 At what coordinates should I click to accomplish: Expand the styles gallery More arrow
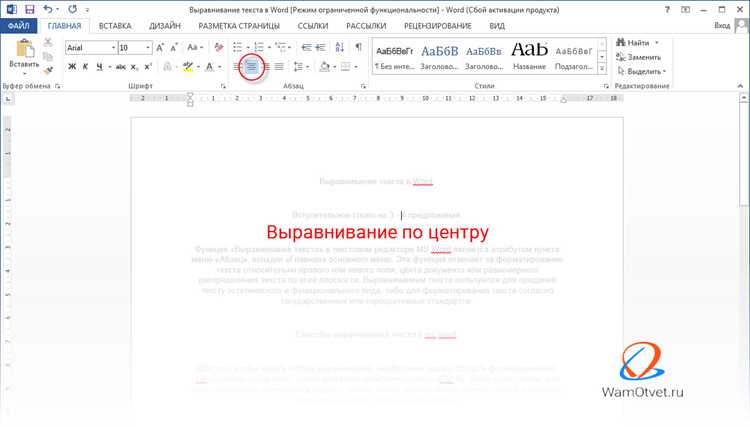tap(602, 69)
